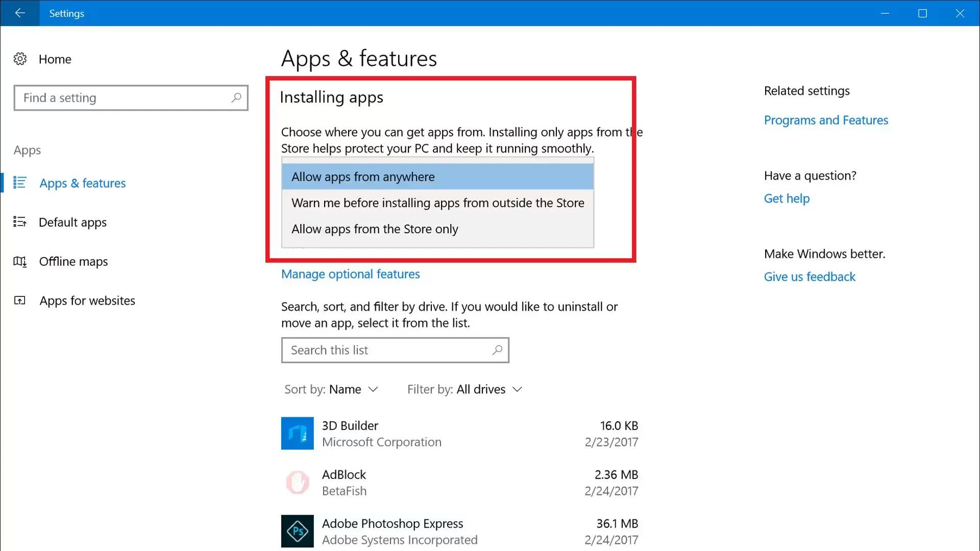Click Manage optional features link
The image size is (980, 551).
click(x=351, y=274)
